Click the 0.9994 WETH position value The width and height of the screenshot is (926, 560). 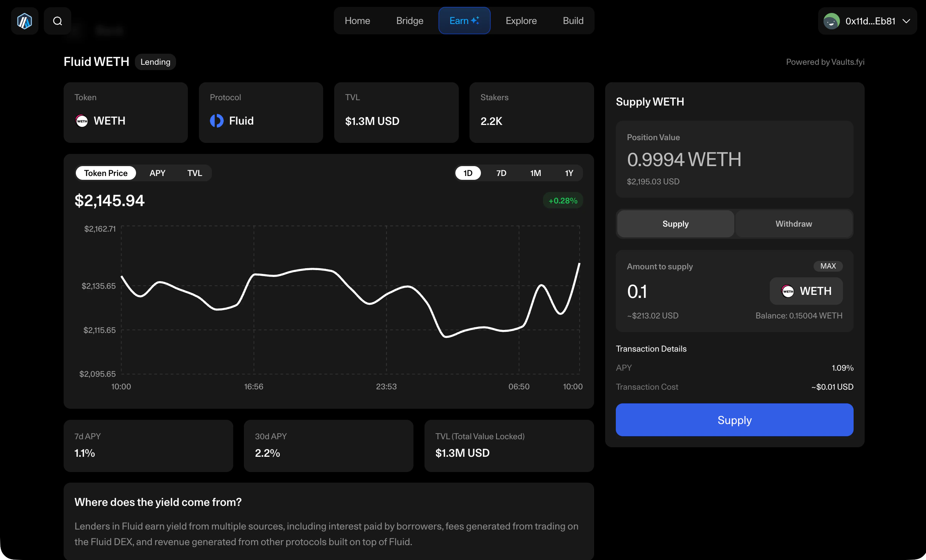pos(684,159)
